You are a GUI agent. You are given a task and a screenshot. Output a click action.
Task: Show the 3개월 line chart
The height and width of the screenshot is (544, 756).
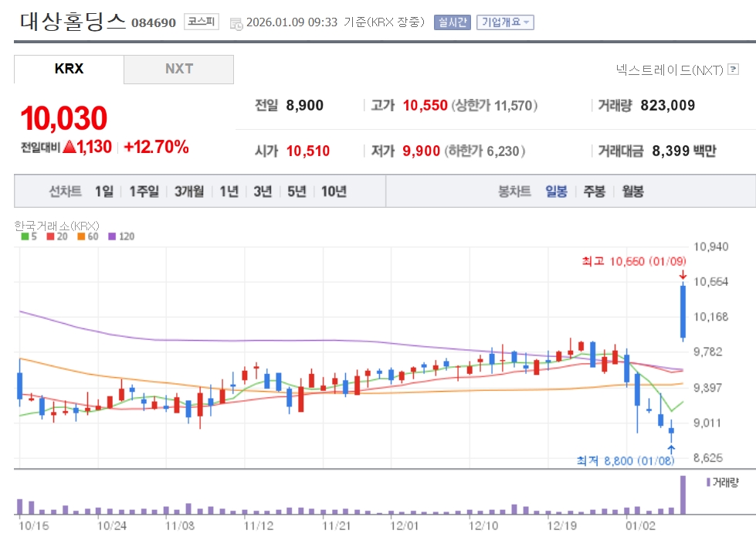[x=189, y=192]
